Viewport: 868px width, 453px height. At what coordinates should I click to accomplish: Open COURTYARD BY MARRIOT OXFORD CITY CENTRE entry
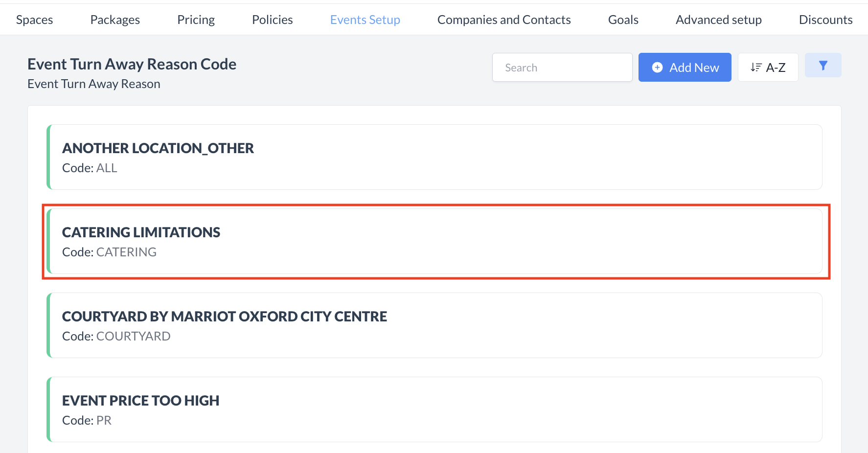click(x=434, y=325)
